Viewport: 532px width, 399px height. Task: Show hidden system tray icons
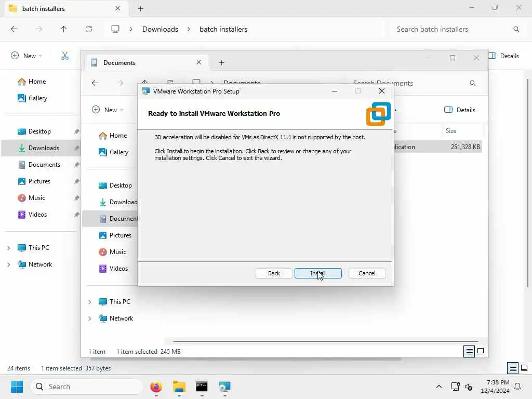[x=438, y=387]
